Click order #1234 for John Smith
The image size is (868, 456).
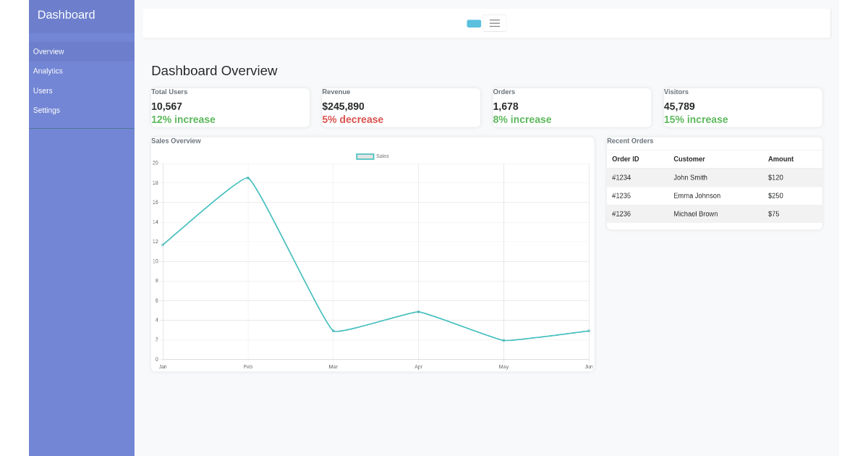tap(714, 177)
